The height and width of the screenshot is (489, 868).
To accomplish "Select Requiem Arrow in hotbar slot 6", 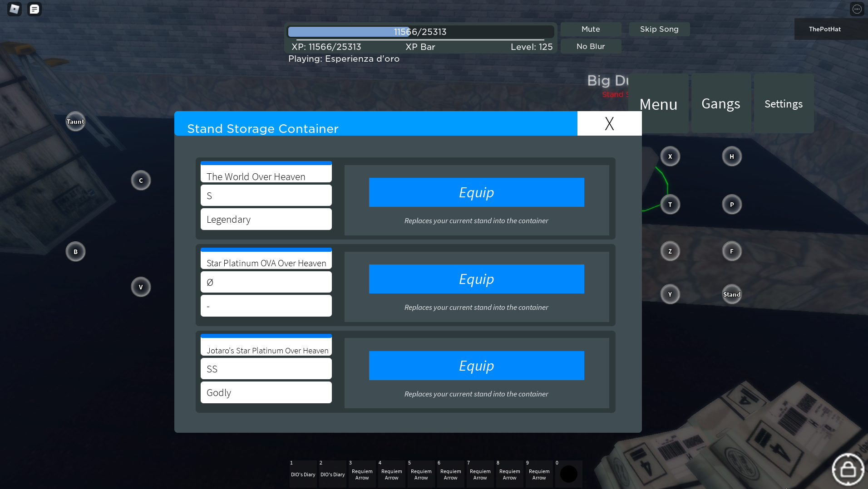I will 450,474.
